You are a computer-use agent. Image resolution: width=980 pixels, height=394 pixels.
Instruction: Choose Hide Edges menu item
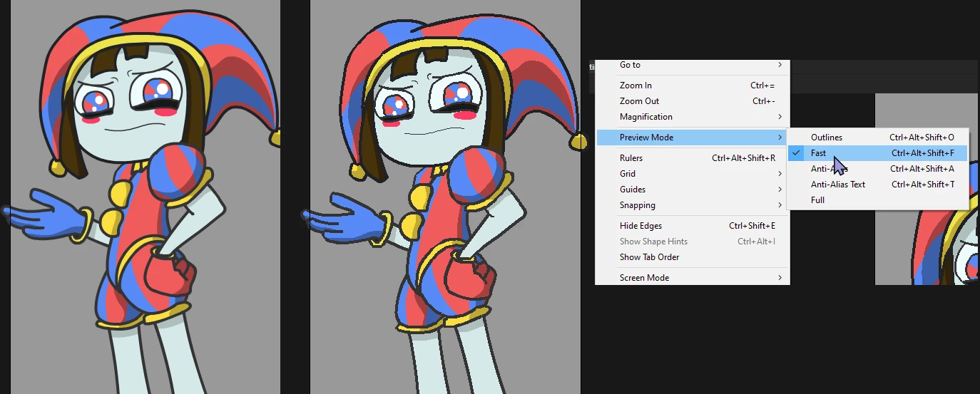(x=693, y=226)
